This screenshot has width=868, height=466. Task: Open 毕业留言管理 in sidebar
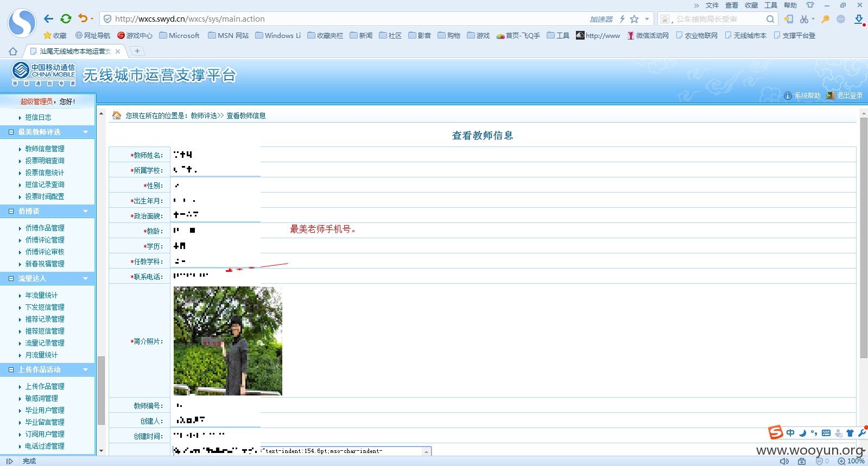coord(45,422)
